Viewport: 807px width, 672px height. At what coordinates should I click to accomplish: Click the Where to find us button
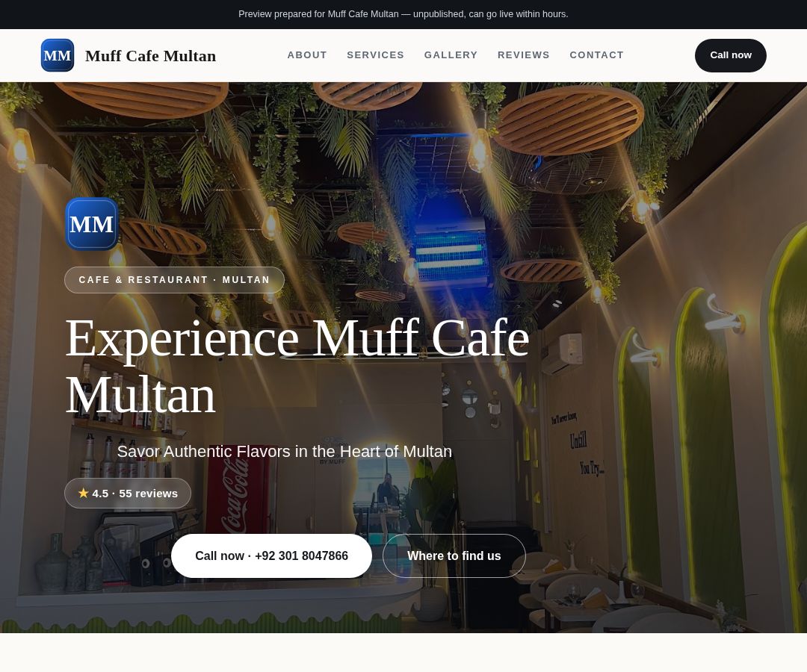click(454, 556)
